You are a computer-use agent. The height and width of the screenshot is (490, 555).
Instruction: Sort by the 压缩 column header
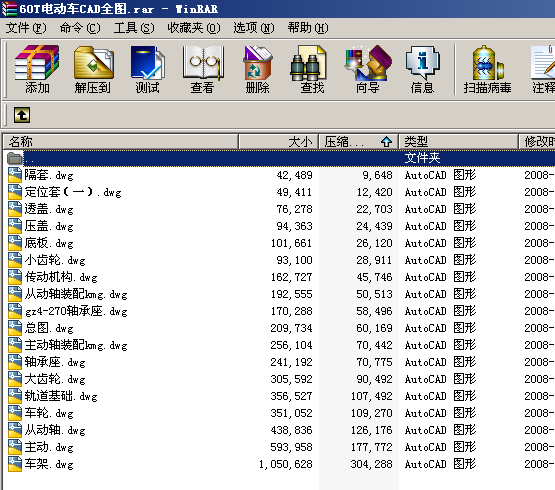pos(359,142)
